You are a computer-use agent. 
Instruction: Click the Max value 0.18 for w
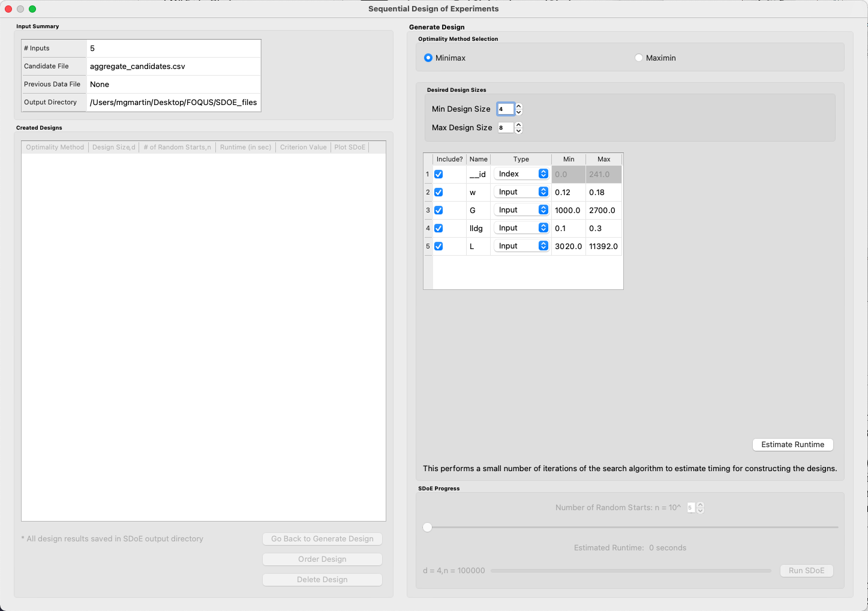point(603,192)
